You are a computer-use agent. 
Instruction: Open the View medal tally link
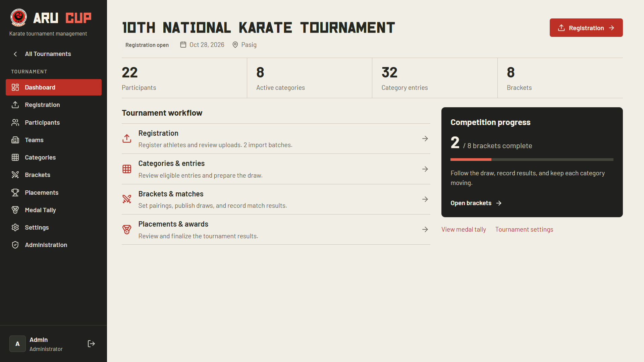(464, 230)
